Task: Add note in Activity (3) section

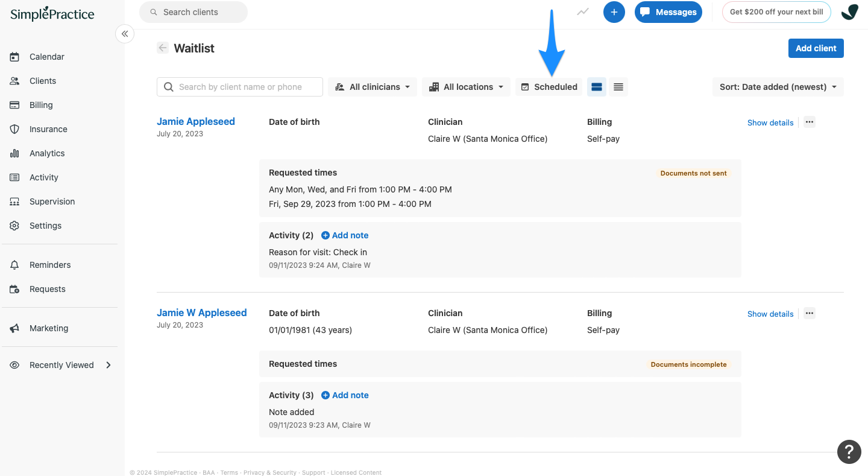Action: tap(345, 395)
